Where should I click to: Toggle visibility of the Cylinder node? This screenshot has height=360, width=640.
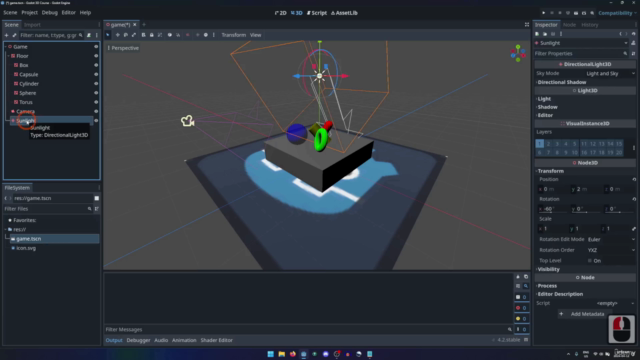click(96, 84)
